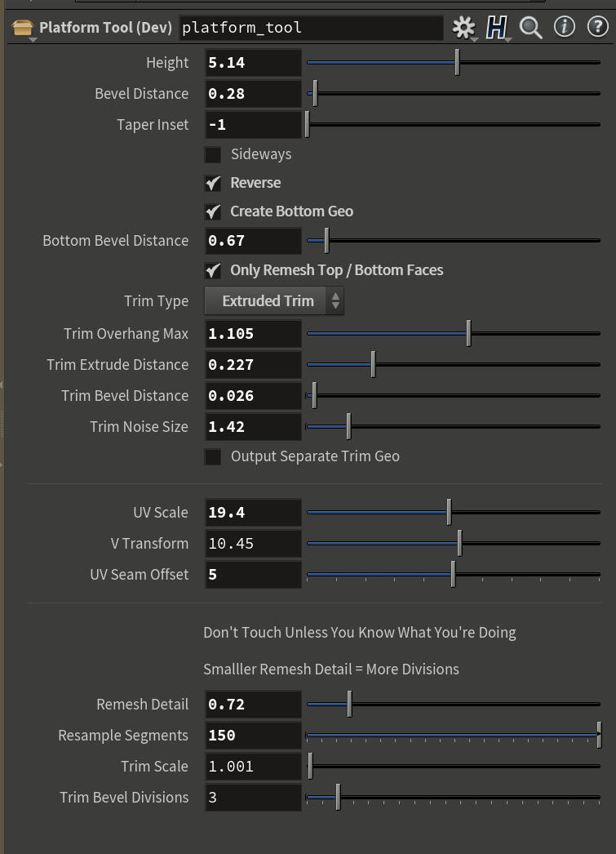Open the gear parameters menu
Image resolution: width=616 pixels, height=854 pixels.
pos(462,26)
